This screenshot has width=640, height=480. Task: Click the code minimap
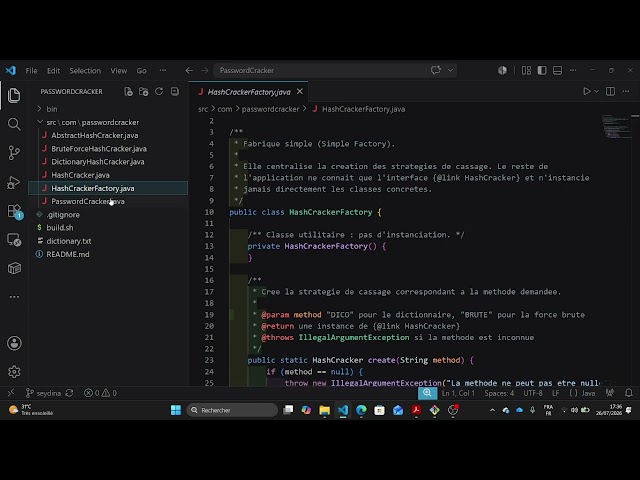(616, 127)
